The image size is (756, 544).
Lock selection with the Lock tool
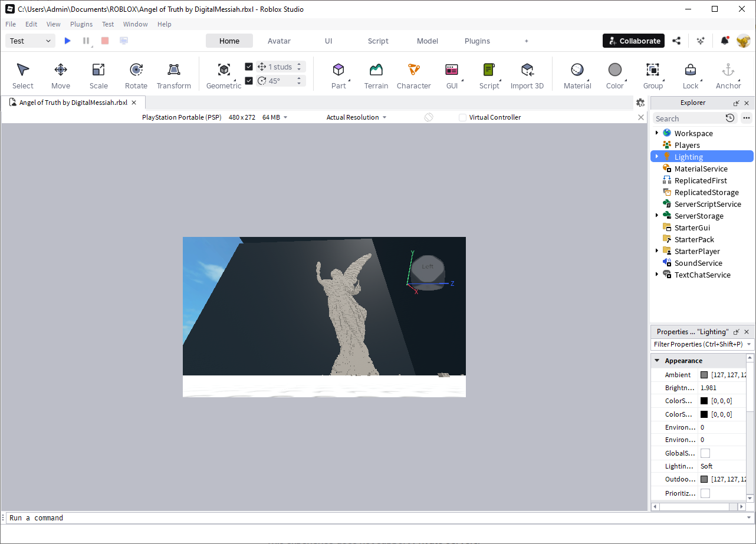pyautogui.click(x=690, y=74)
